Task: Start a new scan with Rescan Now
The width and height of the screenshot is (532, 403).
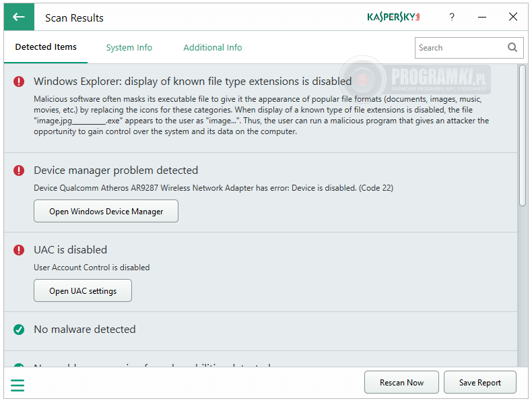Action: [401, 383]
